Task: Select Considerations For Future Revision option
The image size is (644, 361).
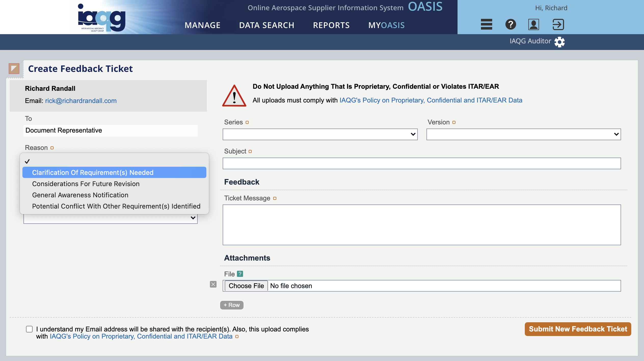Action: tap(114, 184)
